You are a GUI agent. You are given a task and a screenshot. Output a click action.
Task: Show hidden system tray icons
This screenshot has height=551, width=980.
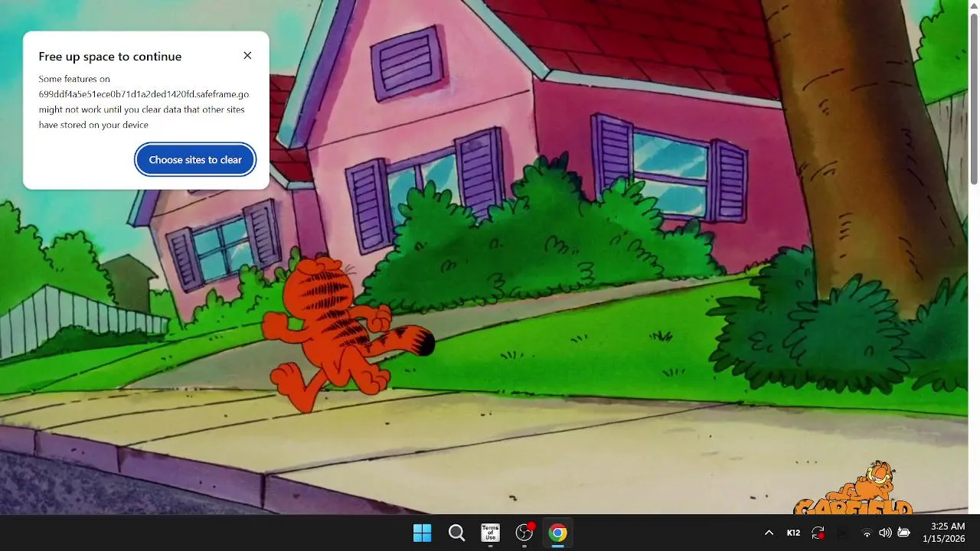coord(769,533)
